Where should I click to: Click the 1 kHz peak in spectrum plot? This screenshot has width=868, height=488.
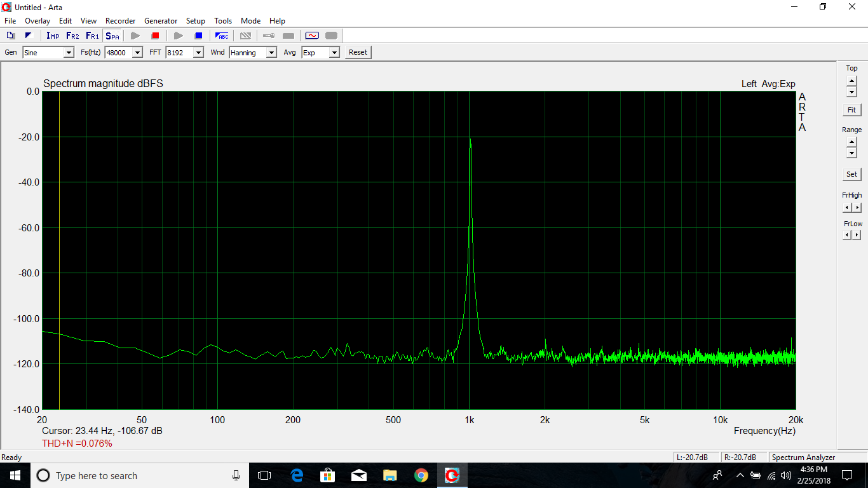470,139
